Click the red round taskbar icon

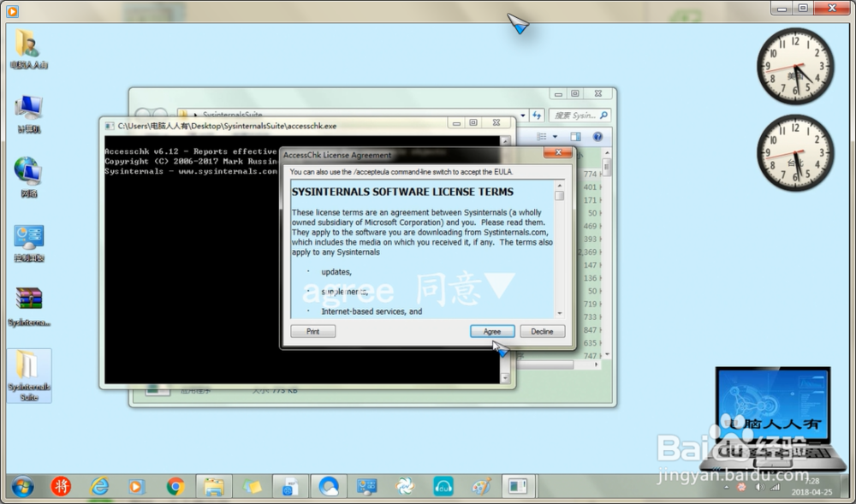pyautogui.click(x=61, y=485)
